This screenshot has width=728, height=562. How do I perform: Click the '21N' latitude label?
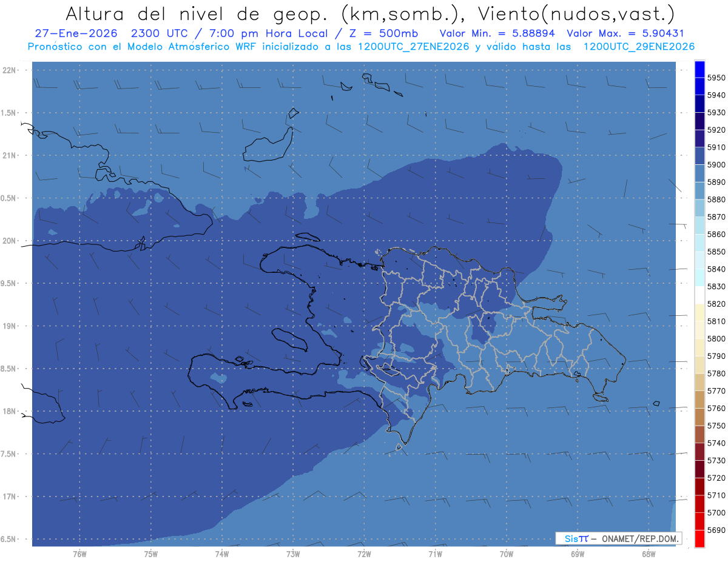pyautogui.click(x=10, y=156)
